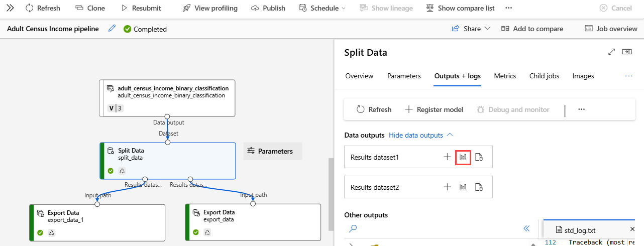Open the toolbar overflow menu after Show compare list
644x246 pixels.
click(x=508, y=8)
